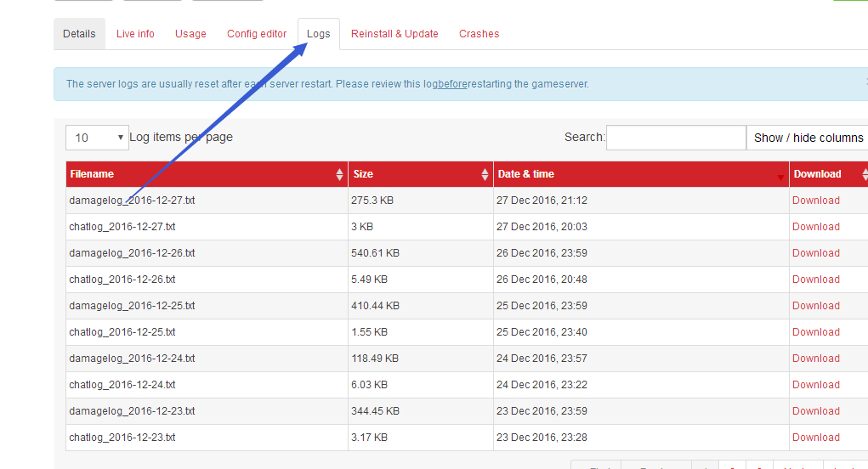868x469 pixels.
Task: Switch to the Config editor tab
Action: (x=257, y=34)
